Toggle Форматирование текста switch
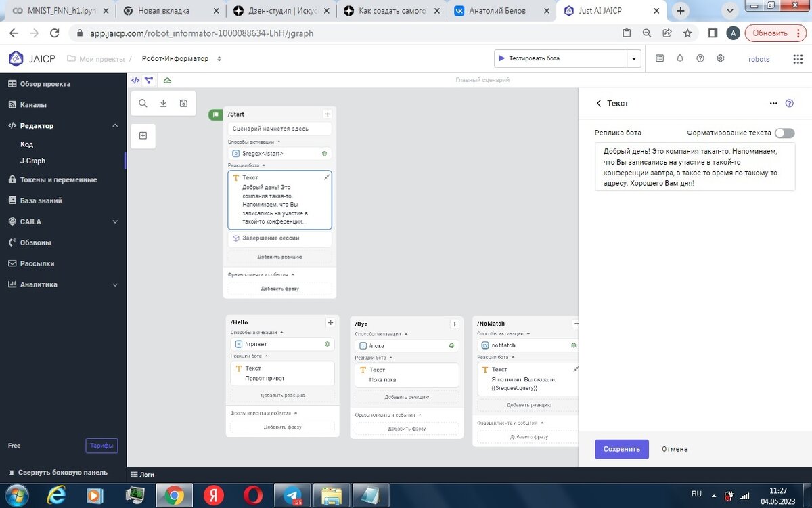 (784, 133)
